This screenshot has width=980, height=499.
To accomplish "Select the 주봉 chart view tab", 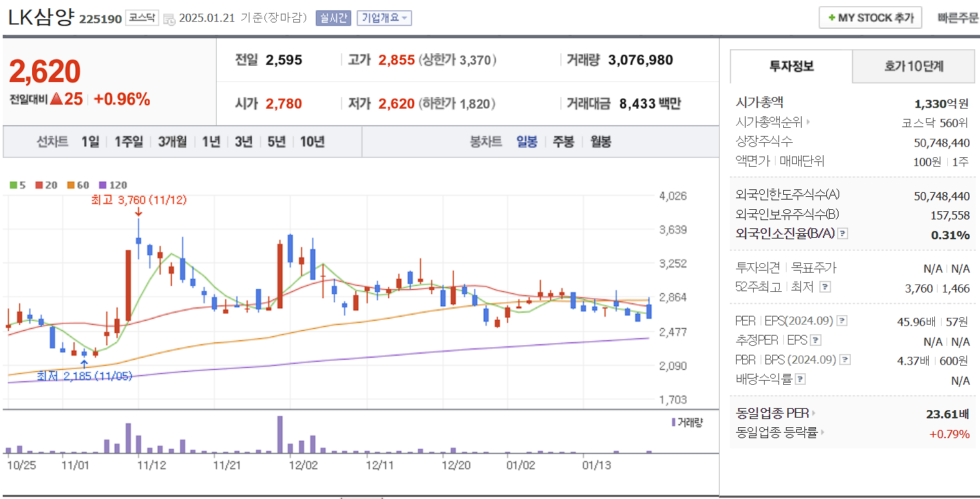I will [564, 141].
